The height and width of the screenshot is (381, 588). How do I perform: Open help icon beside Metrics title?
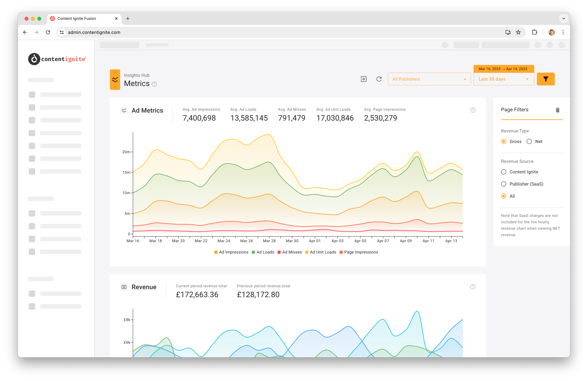(154, 84)
